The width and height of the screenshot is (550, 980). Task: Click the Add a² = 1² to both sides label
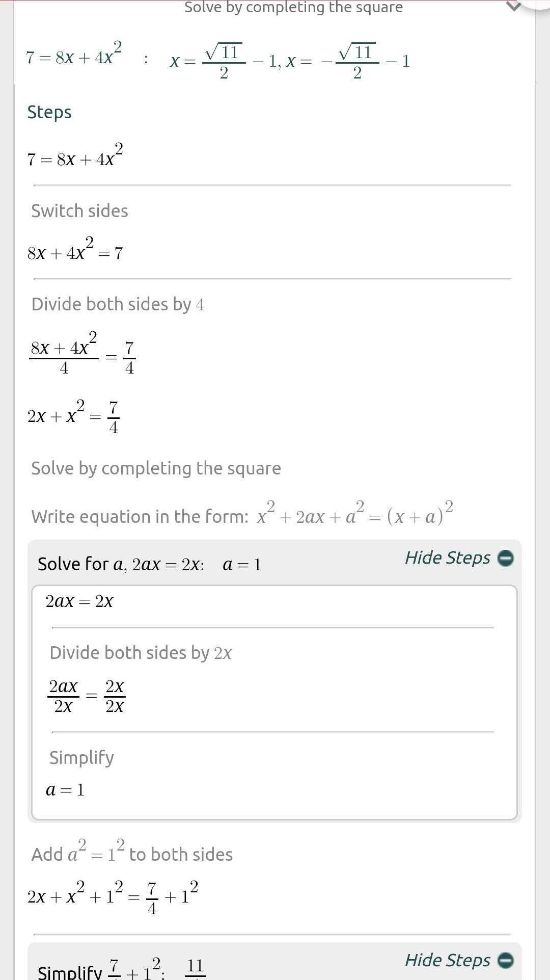pyautogui.click(x=132, y=854)
